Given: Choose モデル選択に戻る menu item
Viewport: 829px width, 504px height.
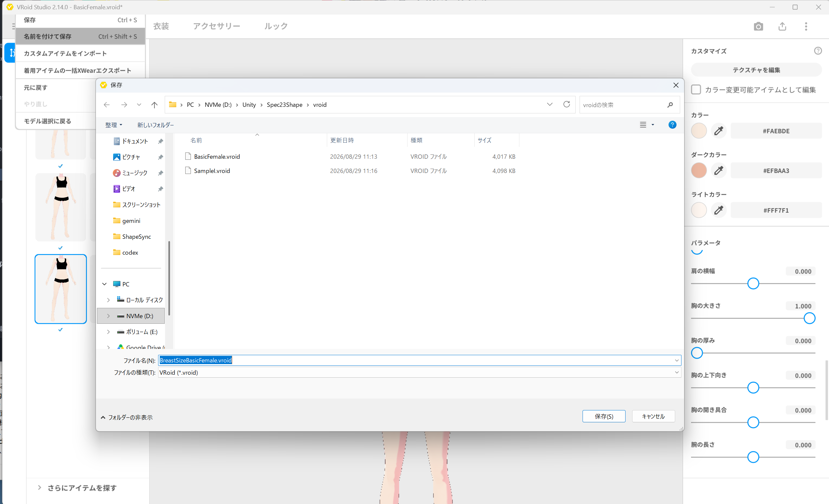Looking at the screenshot, I should coord(56,121).
